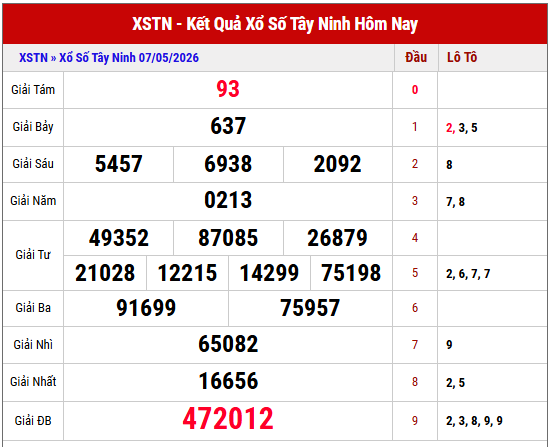Click the Giải Nhì row label
Image resolution: width=555 pixels, height=447 pixels.
(x=33, y=345)
